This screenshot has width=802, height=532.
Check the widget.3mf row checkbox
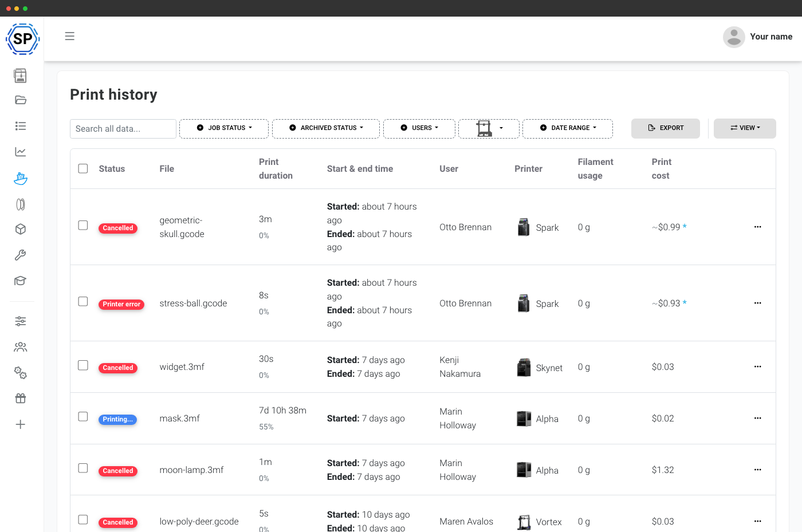point(83,365)
